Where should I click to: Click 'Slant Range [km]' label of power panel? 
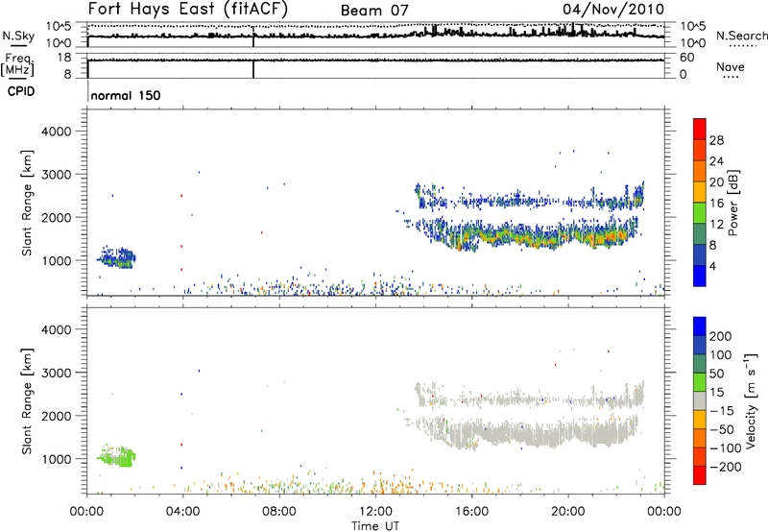[27, 203]
